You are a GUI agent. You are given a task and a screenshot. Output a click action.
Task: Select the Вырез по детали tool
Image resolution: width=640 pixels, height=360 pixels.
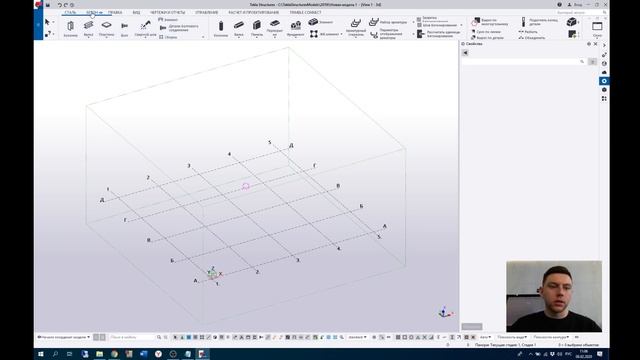coord(488,38)
